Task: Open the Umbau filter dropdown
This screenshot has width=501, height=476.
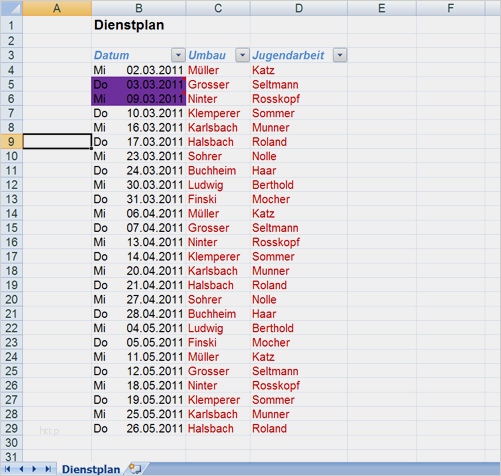Action: [242, 55]
